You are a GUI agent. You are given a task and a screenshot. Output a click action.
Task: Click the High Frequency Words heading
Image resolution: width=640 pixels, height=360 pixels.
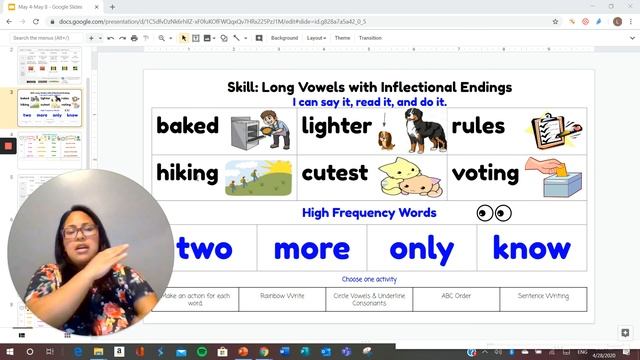click(369, 213)
